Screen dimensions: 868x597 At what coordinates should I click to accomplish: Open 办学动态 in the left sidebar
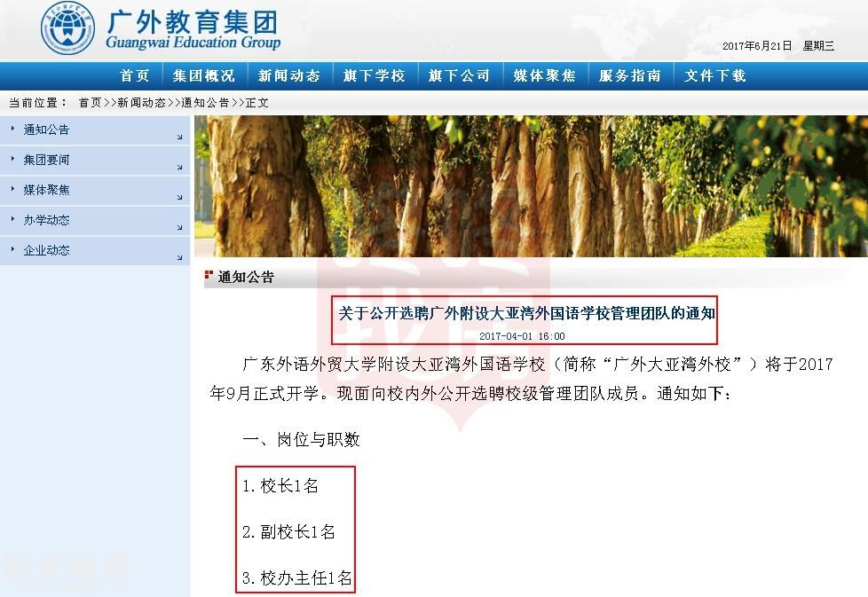pyautogui.click(x=46, y=220)
